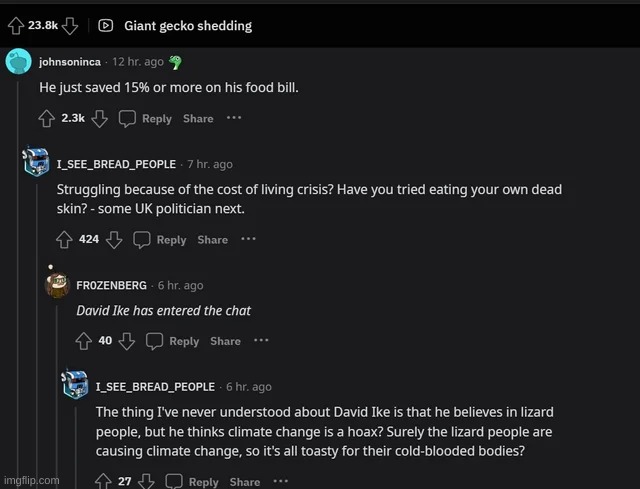Share johnsoninca's comment
This screenshot has width=640, height=489.
[x=198, y=118]
